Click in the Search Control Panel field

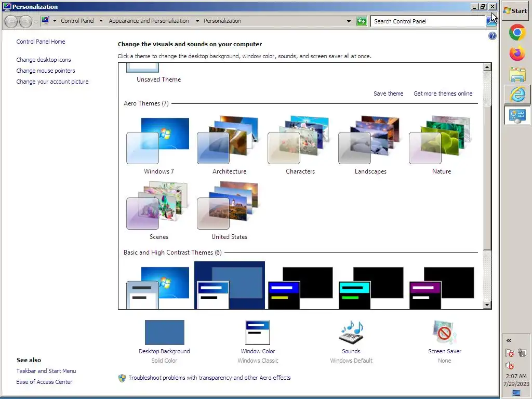pyautogui.click(x=428, y=21)
